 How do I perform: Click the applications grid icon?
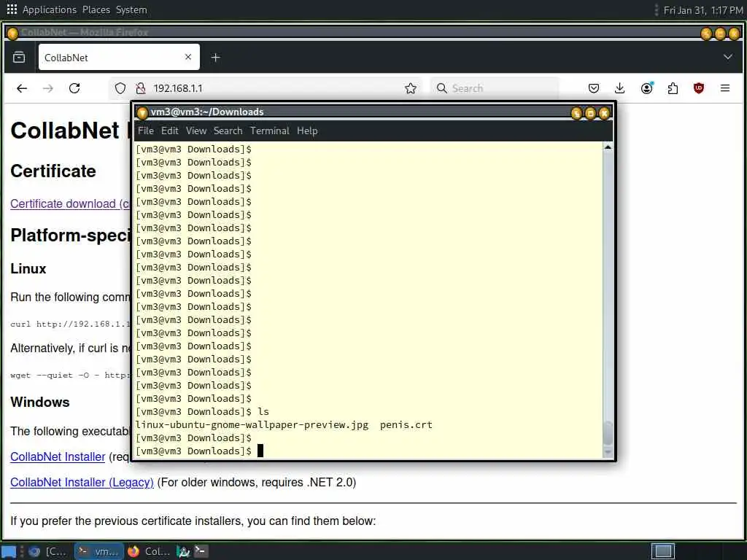coord(12,9)
